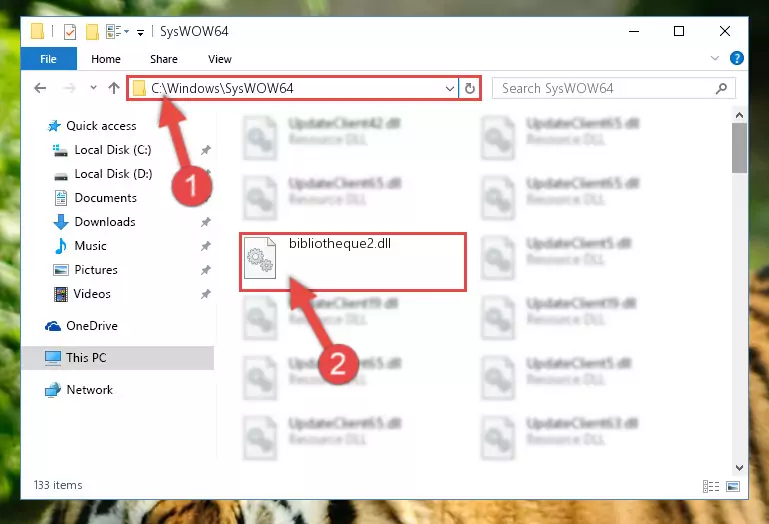Click the scrollbar up arrow
The width and height of the screenshot is (769, 524).
coord(739,116)
